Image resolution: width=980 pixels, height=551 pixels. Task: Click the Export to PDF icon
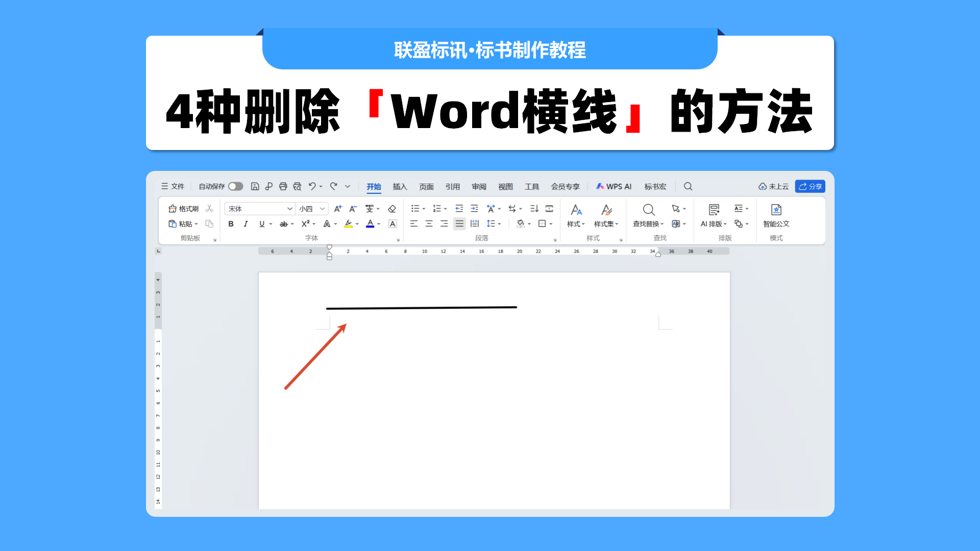(269, 186)
